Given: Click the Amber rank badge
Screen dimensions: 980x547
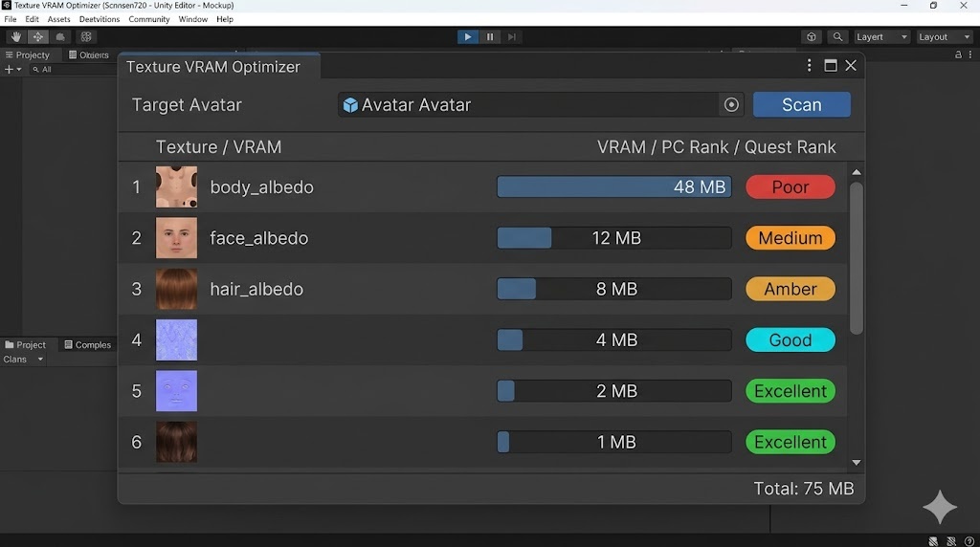Looking at the screenshot, I should coord(791,289).
